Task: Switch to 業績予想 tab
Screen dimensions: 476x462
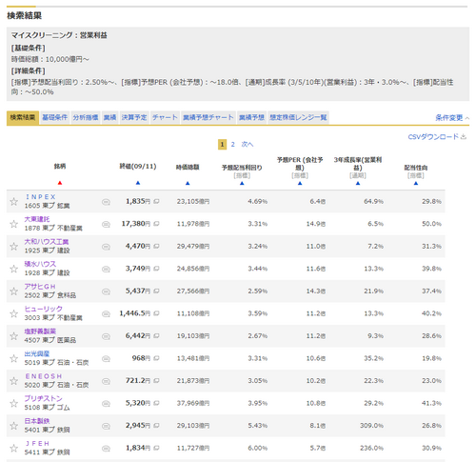Action: [251, 117]
